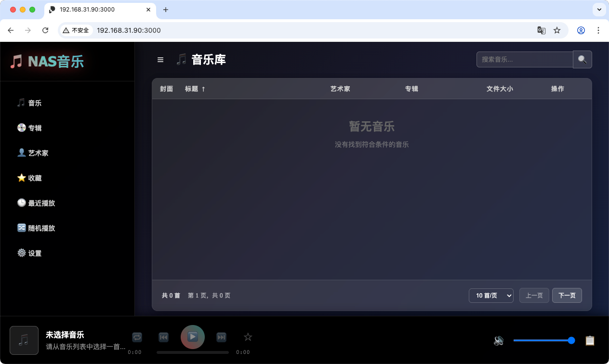Toggle the repeat playback mode
609x364 pixels.
point(136,337)
